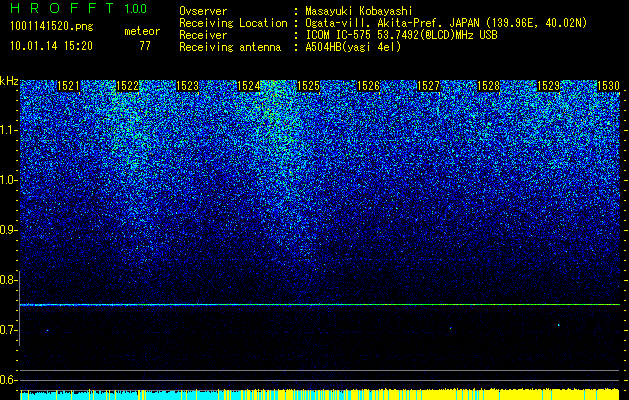
Task: Click the 0.9 kHz axis label
Action: [8, 230]
